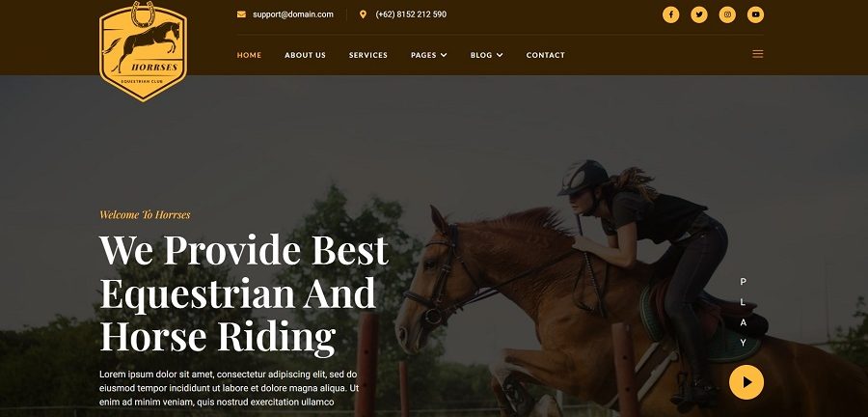Expand the Pages dropdown chevron

[444, 55]
